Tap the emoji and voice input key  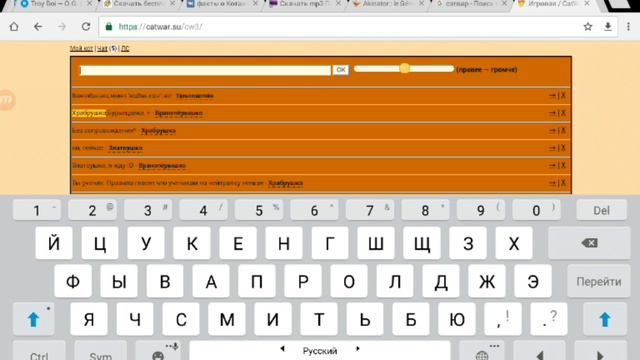pos(158,351)
